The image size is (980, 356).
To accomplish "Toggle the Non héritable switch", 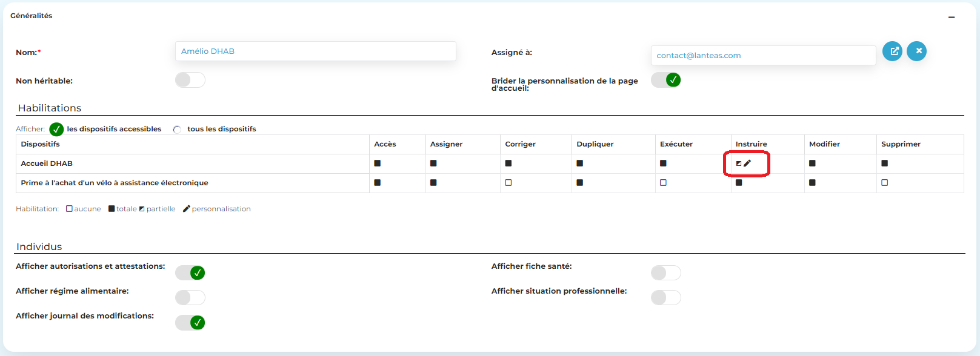I will point(190,81).
